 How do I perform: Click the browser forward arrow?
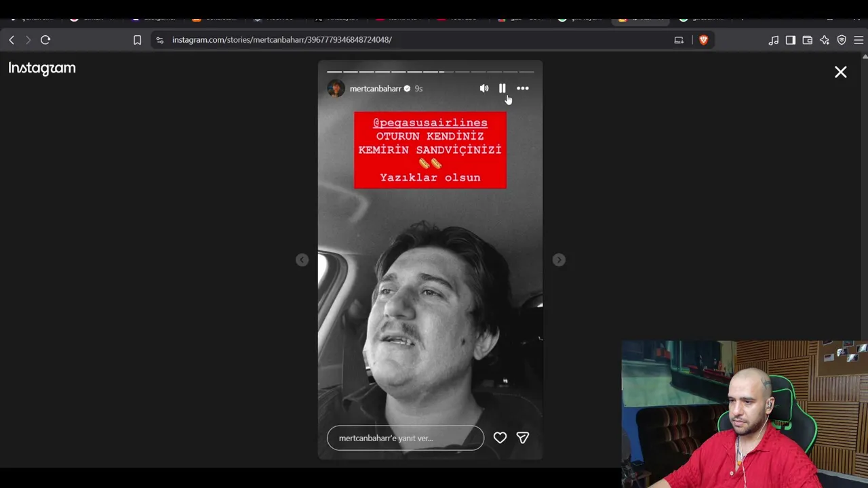tap(28, 40)
